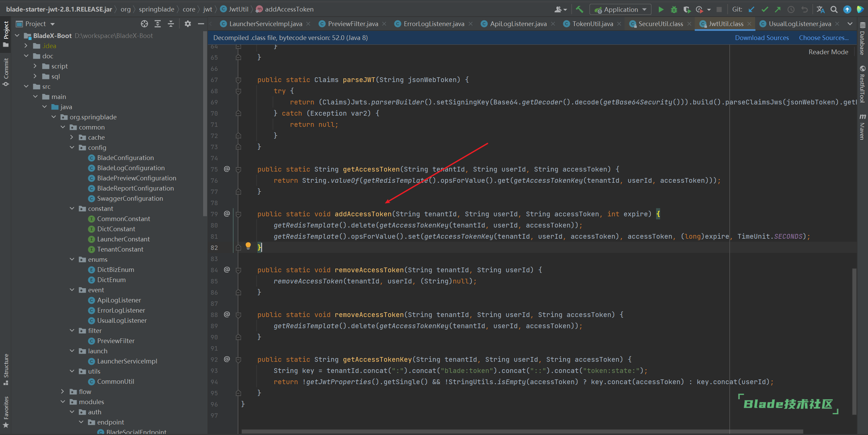Toggle the Database tool window on the right
The width and height of the screenshot is (868, 435).
(x=862, y=39)
